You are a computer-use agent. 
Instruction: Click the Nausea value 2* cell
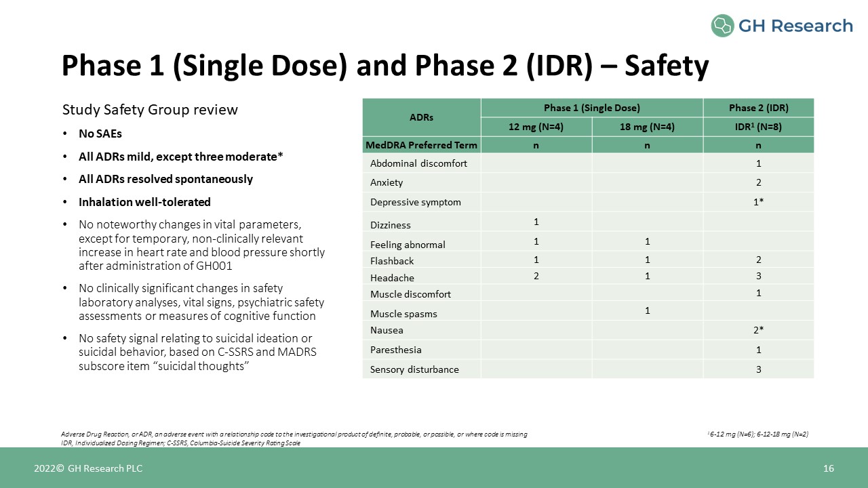(758, 330)
